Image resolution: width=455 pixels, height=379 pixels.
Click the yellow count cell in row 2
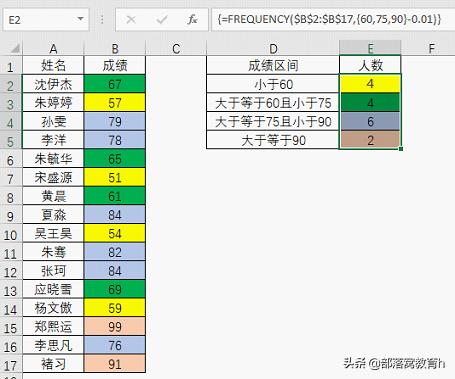pyautogui.click(x=370, y=84)
